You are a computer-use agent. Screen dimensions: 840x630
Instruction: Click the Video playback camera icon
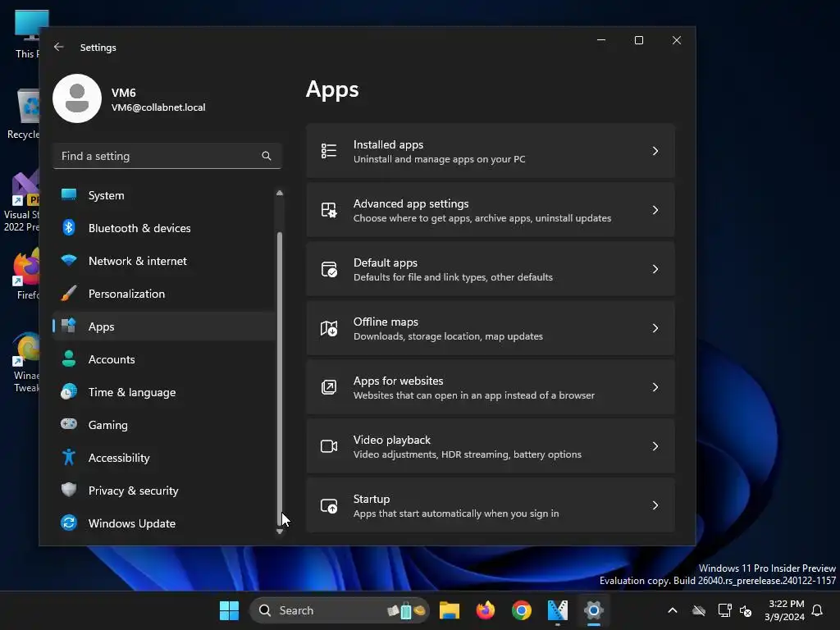click(329, 446)
